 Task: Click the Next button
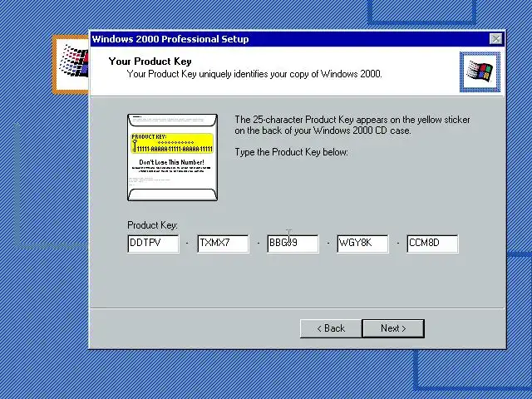click(x=393, y=328)
